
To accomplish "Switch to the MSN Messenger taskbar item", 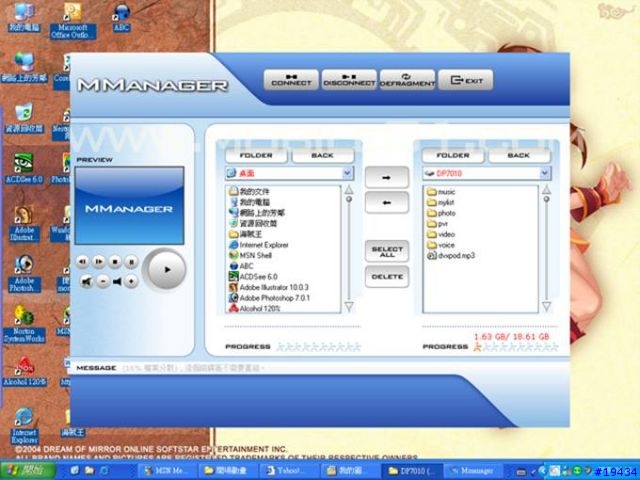I will point(167,471).
